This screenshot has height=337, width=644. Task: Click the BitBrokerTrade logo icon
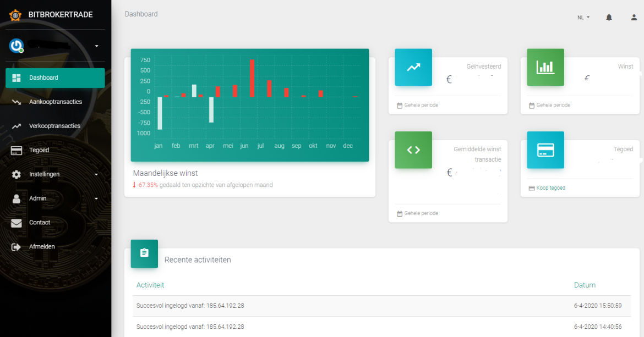point(15,15)
